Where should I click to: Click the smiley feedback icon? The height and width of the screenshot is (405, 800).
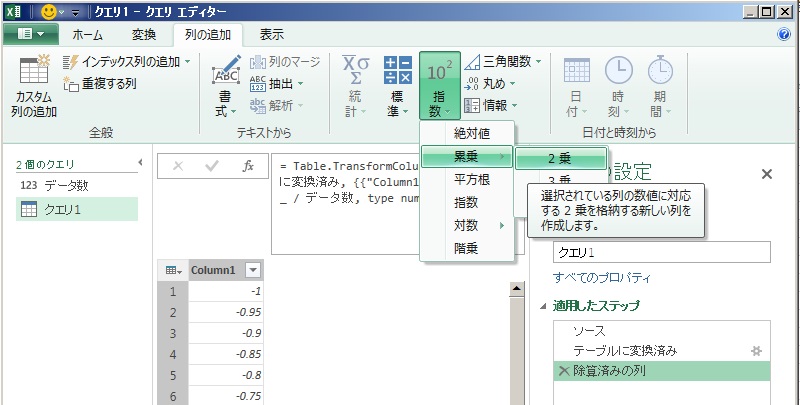[48, 11]
